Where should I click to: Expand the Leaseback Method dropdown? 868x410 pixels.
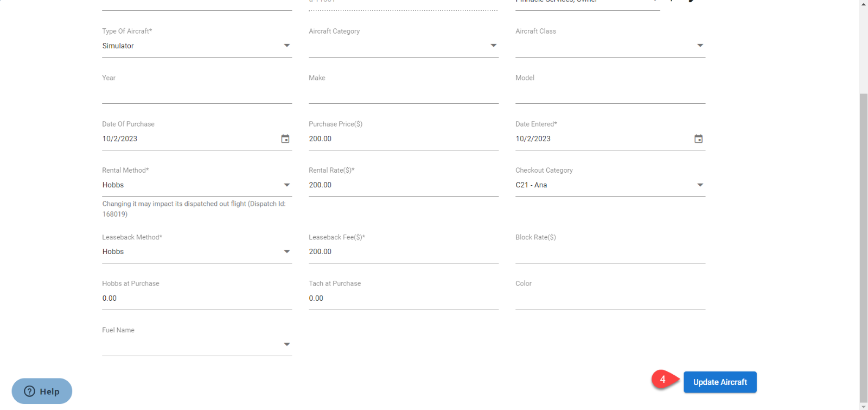click(x=286, y=252)
